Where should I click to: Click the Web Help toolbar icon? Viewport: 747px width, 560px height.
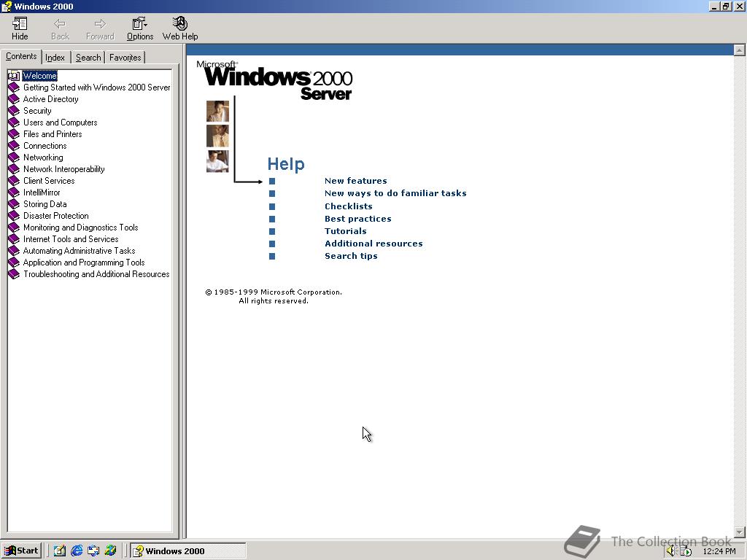pos(180,28)
